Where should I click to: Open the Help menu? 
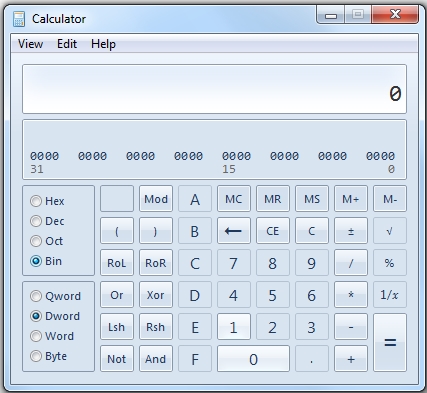point(103,44)
